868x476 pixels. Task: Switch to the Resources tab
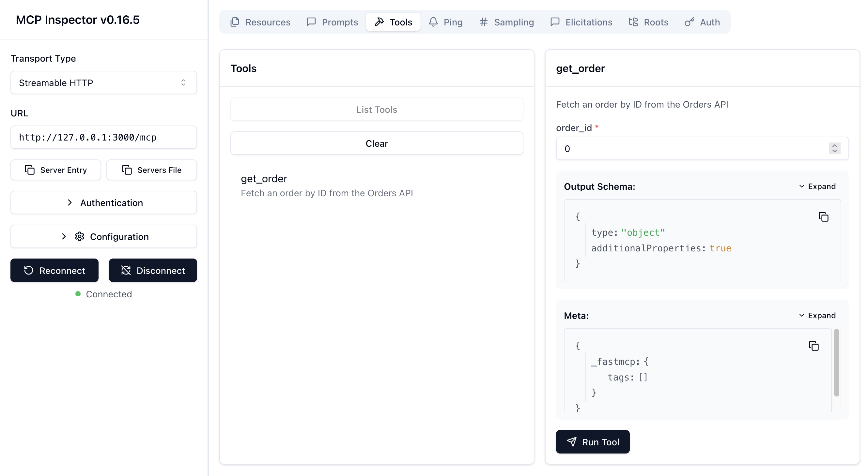260,22
